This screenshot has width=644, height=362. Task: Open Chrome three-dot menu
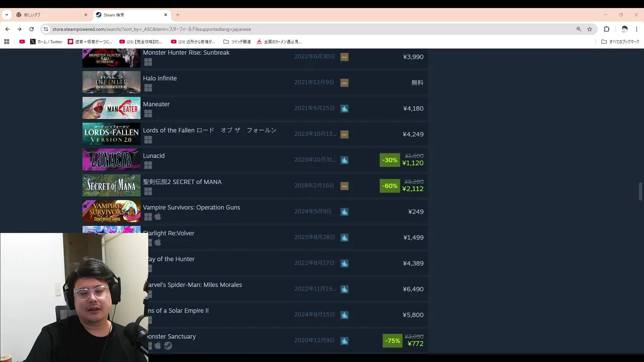[x=637, y=29]
